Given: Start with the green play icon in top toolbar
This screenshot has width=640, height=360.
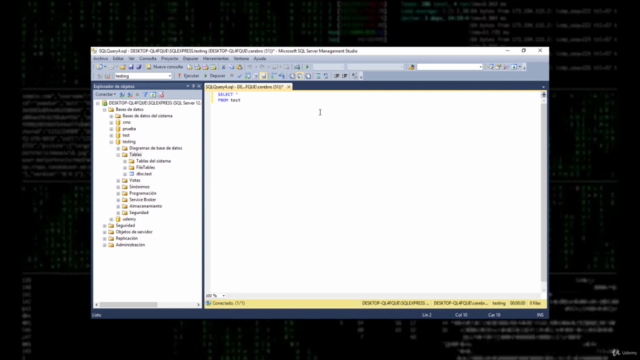Looking at the screenshot, I should (x=307, y=67).
